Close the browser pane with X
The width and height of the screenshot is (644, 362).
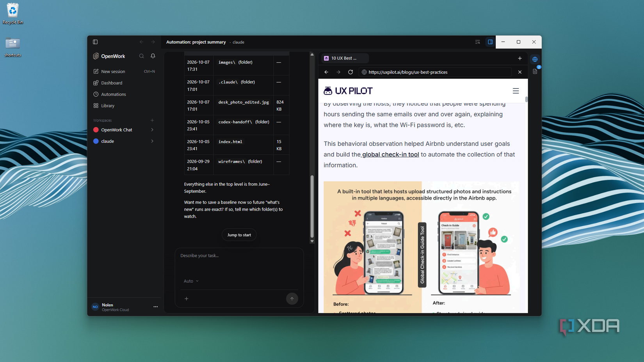pyautogui.click(x=520, y=72)
